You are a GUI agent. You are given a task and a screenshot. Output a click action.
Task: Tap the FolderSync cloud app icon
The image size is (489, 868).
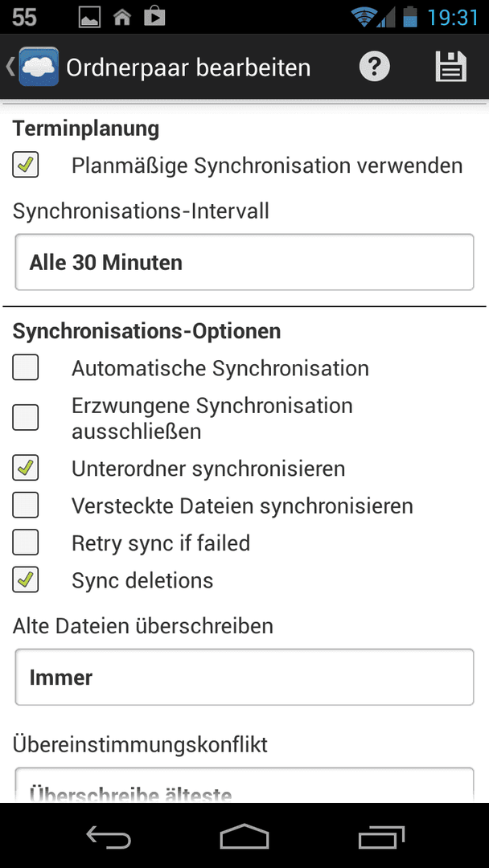tap(39, 67)
